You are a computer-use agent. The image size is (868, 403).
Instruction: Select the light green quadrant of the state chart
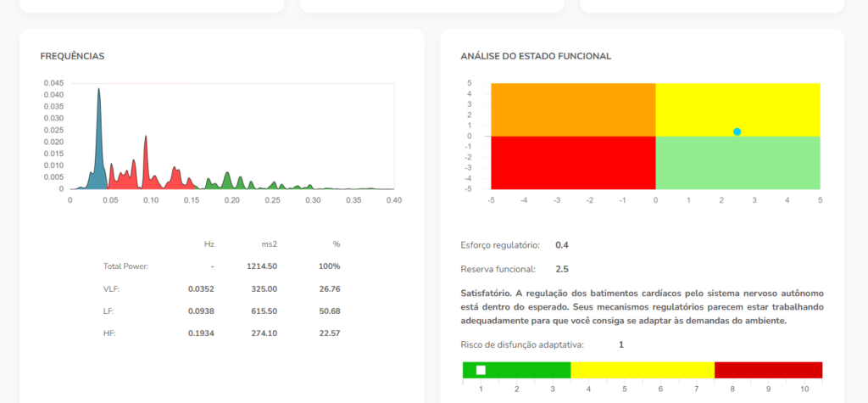(x=737, y=162)
